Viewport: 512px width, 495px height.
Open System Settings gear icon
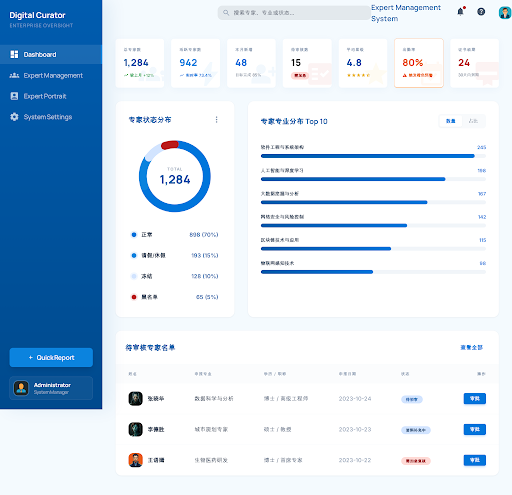[x=14, y=117]
